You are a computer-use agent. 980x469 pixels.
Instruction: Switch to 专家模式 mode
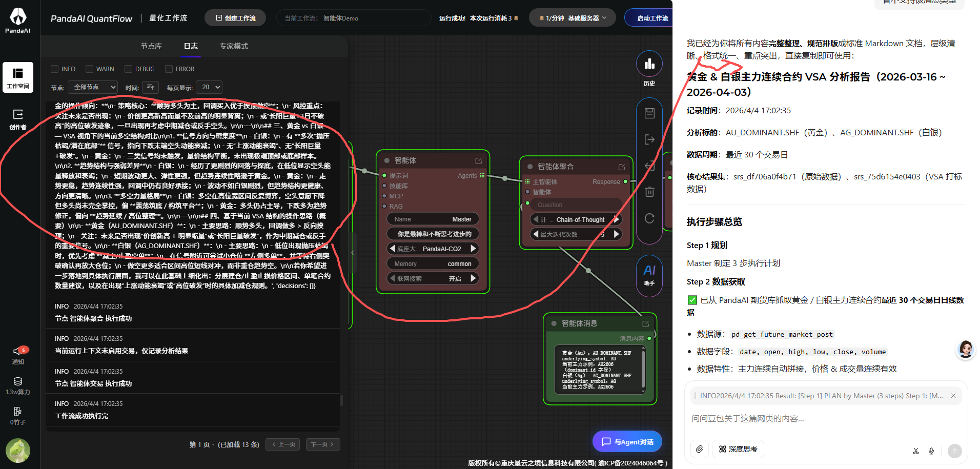[x=234, y=46]
